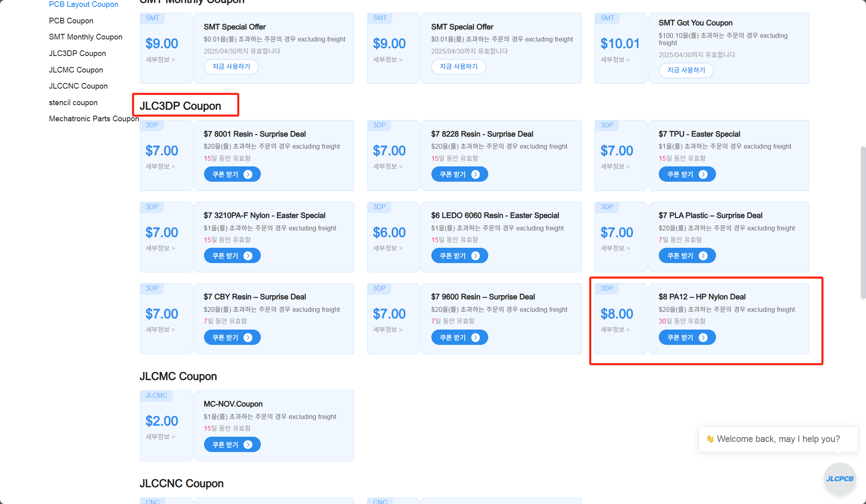Get the $2 MC-NOV.Coupon
This screenshot has width=866, height=504.
(x=232, y=445)
